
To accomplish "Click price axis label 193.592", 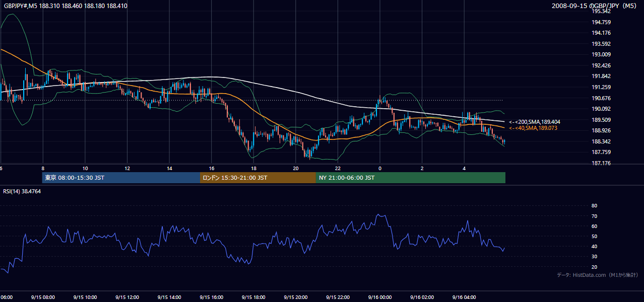I will point(601,44).
